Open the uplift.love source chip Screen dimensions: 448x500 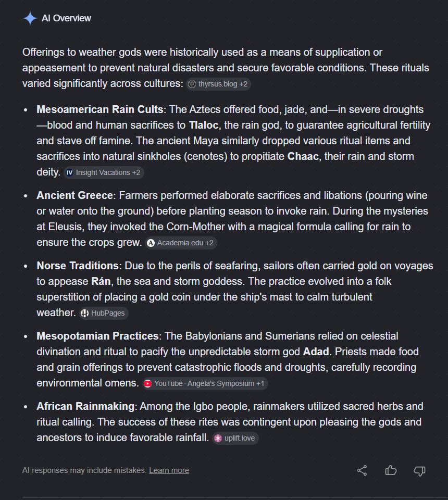[235, 438]
